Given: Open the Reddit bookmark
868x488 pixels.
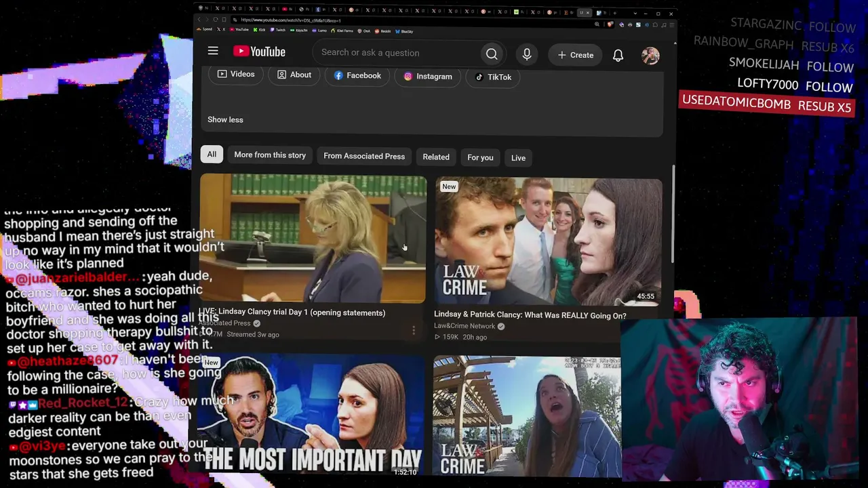Looking at the screenshot, I should [x=383, y=31].
